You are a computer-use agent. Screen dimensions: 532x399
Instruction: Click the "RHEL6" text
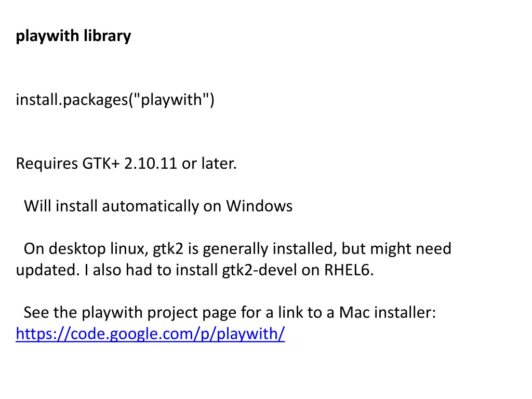(x=349, y=270)
